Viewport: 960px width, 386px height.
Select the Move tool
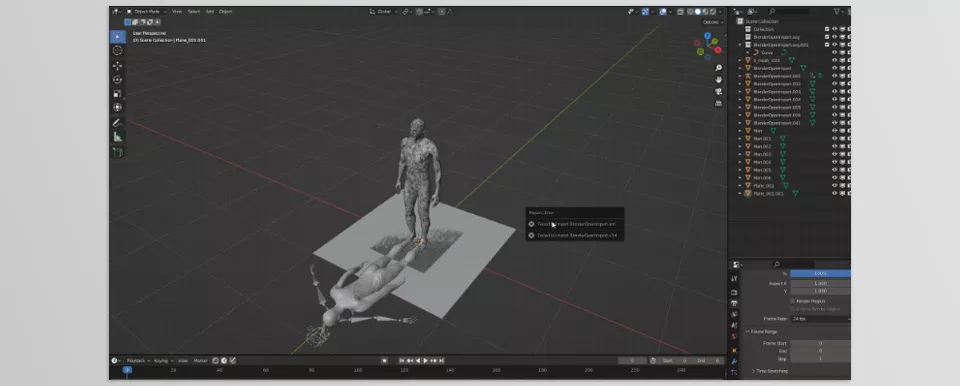click(118, 66)
